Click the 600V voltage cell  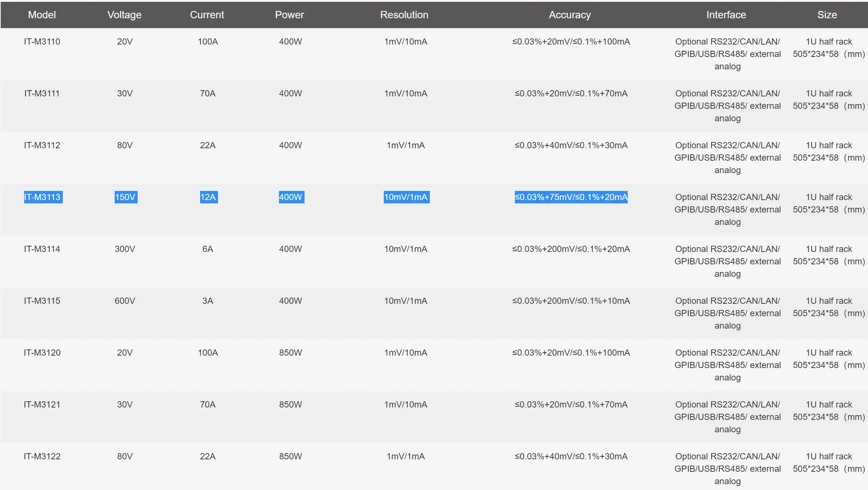[x=125, y=300]
